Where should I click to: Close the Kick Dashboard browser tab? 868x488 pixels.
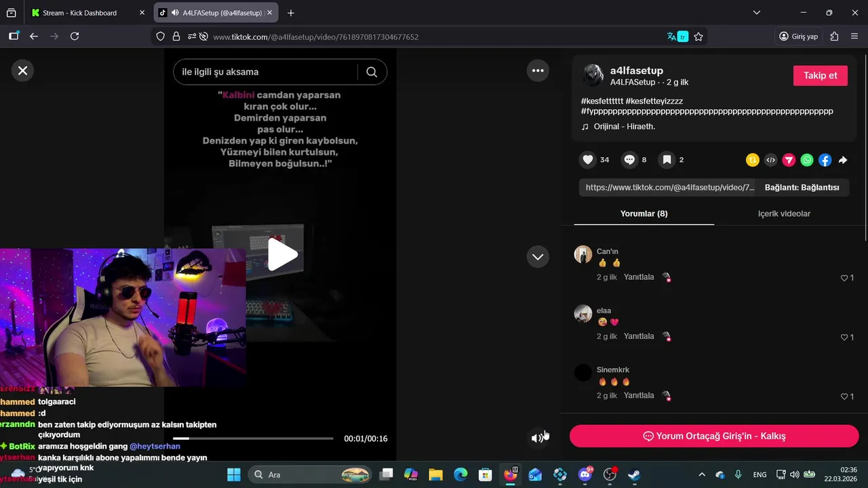[140, 13]
